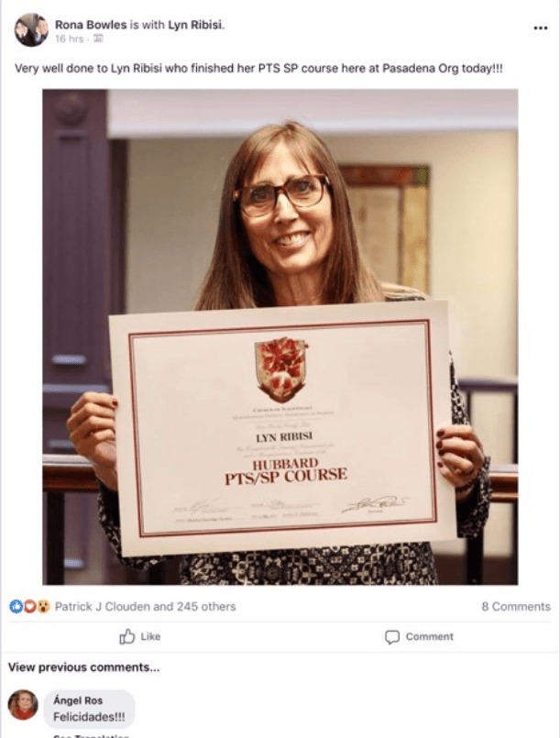Click the wow reaction emoji icon
This screenshot has width=560, height=738.
click(x=43, y=607)
